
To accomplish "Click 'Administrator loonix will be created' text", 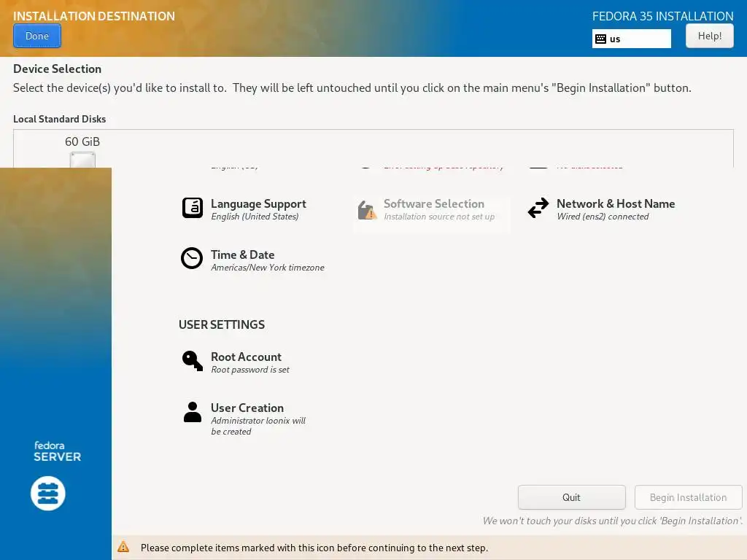I will click(x=258, y=426).
